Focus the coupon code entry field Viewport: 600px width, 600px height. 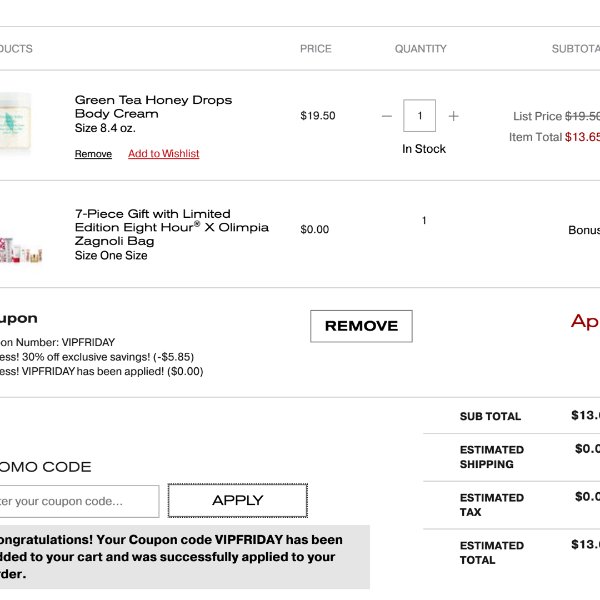click(79, 501)
